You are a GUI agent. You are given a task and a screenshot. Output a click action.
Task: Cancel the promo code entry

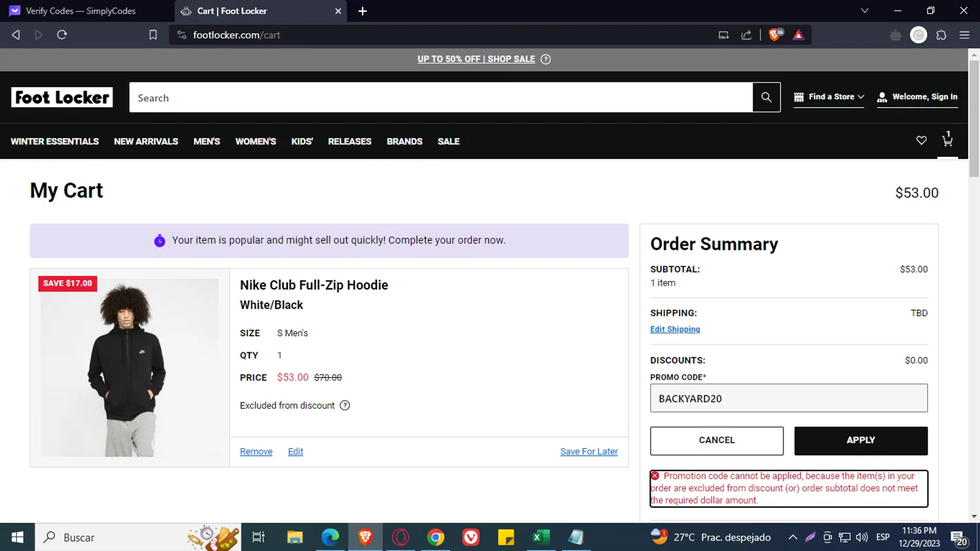pyautogui.click(x=717, y=441)
